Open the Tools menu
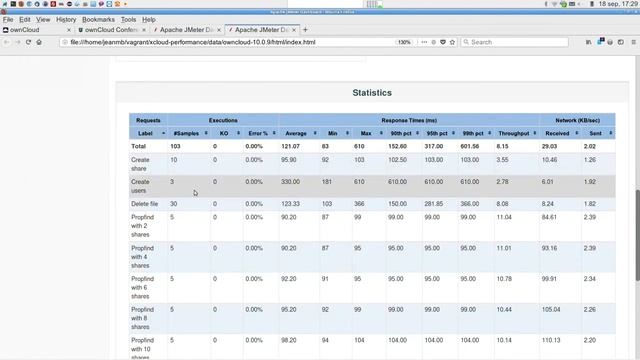Image resolution: width=640 pixels, height=360 pixels. 128,20
